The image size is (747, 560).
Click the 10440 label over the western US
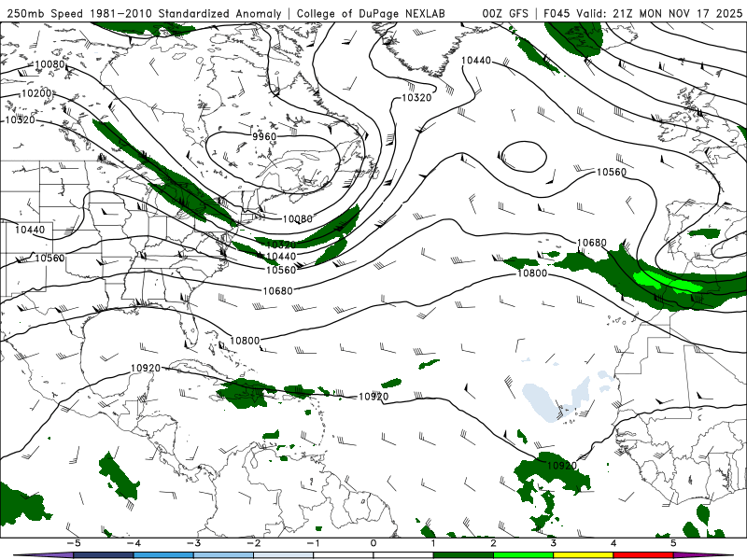click(30, 230)
